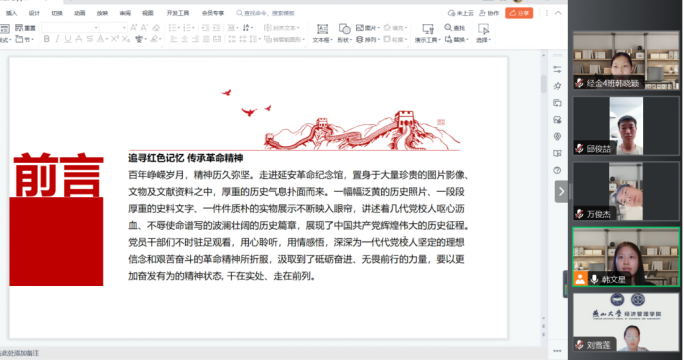Screen dimensions: 684x360
Task: Click the orange 分享 share button
Action: (x=519, y=13)
